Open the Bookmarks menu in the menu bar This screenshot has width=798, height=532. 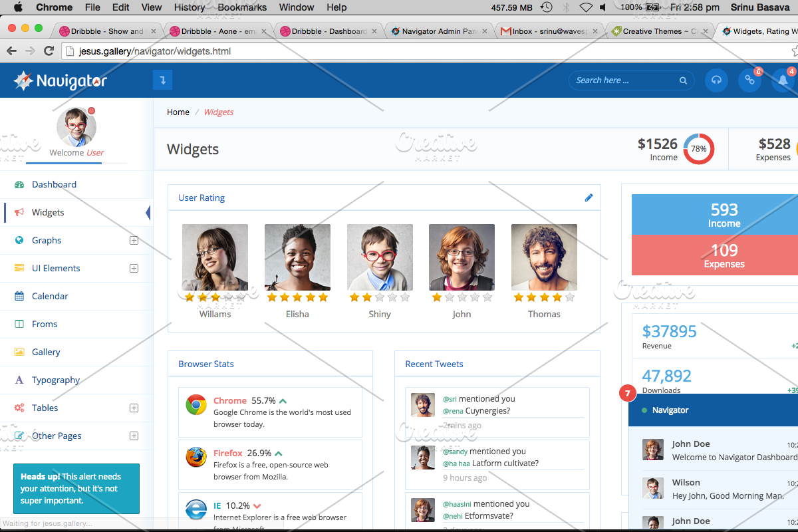[x=241, y=7]
